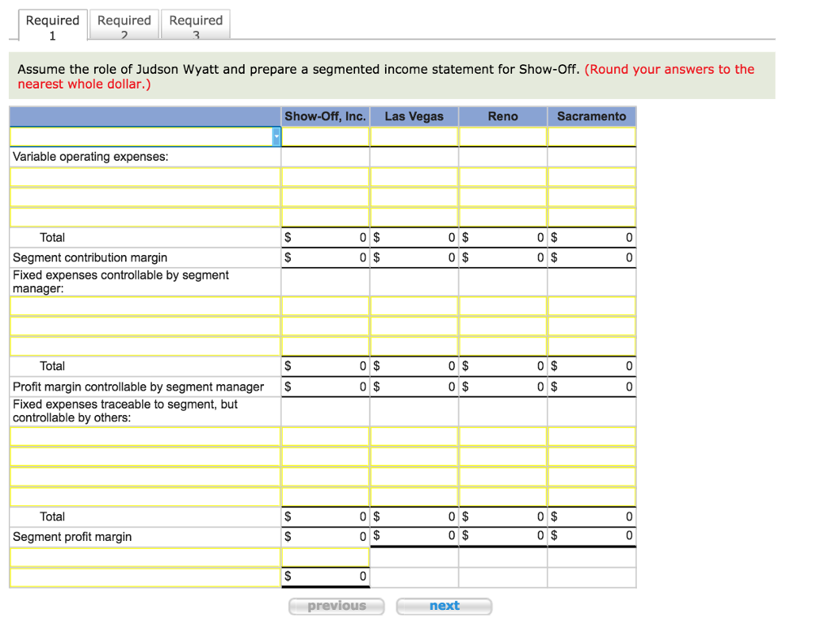
Task: Click the final Show-Off, Inc. total cell at the bottom
Action: [325, 577]
